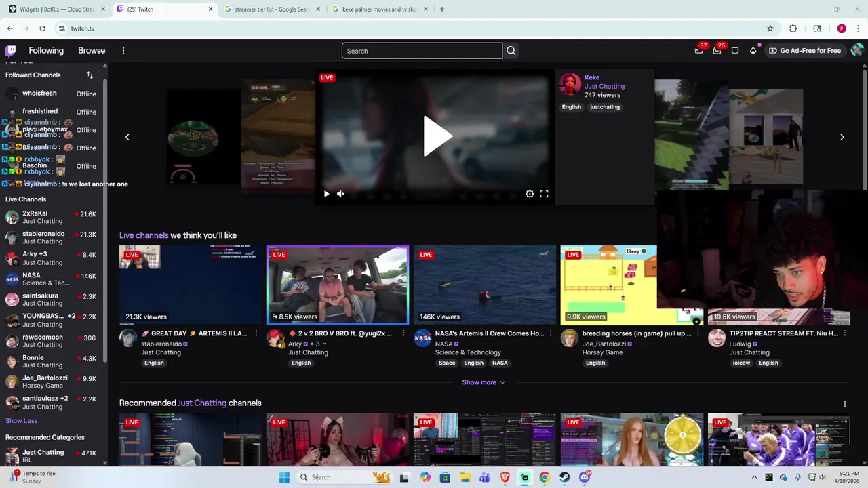Open Chrome three-dot menu
The image size is (868, 488).
pos(858,28)
